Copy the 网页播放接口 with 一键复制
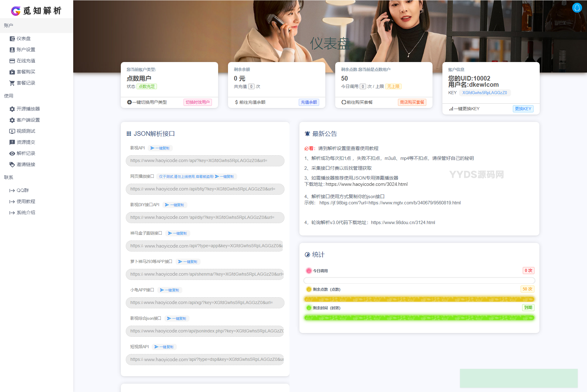The height and width of the screenshot is (392, 587). point(225,177)
